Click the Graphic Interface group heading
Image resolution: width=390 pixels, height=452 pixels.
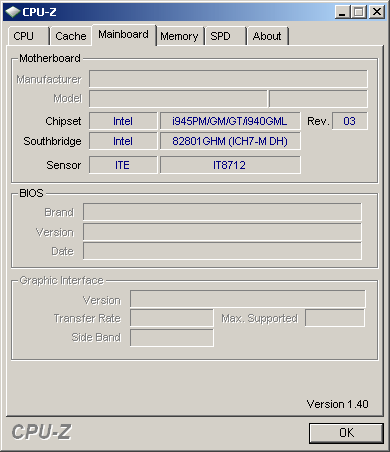click(62, 280)
